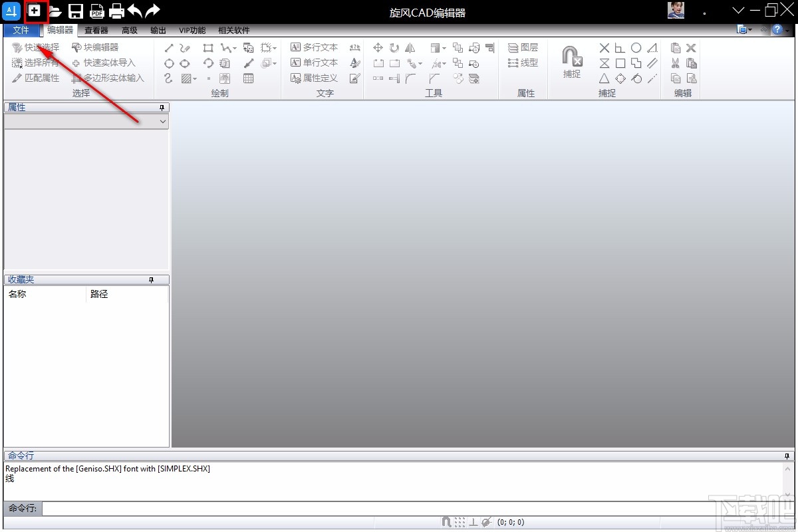Open the title bar options down arrow
This screenshot has height=532, width=798.
[739, 10]
